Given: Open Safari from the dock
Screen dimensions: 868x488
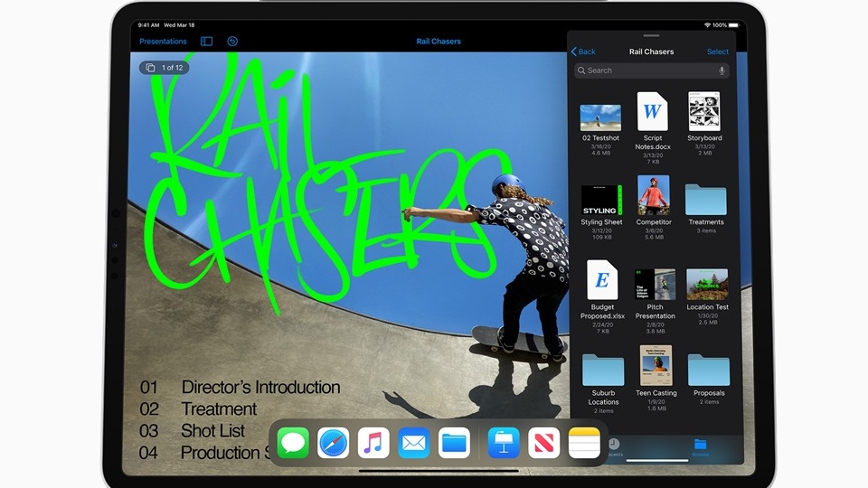Looking at the screenshot, I should [x=334, y=443].
